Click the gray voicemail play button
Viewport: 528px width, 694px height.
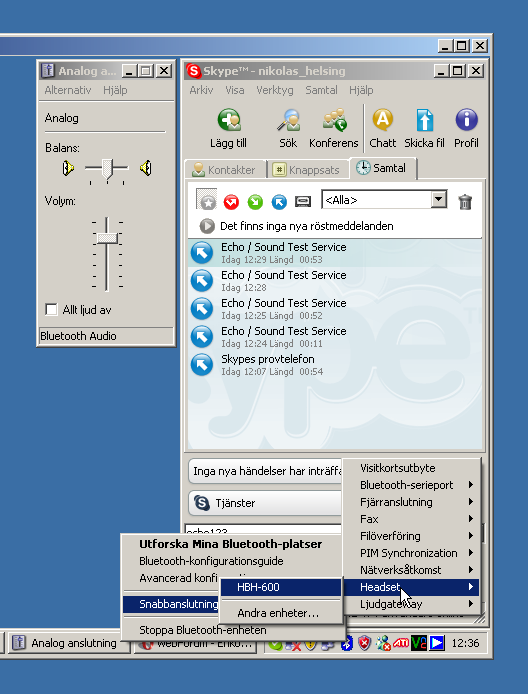coord(207,226)
